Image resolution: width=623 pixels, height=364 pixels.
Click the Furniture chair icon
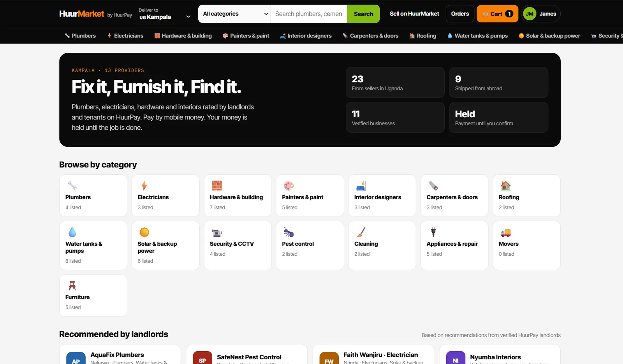tap(72, 286)
